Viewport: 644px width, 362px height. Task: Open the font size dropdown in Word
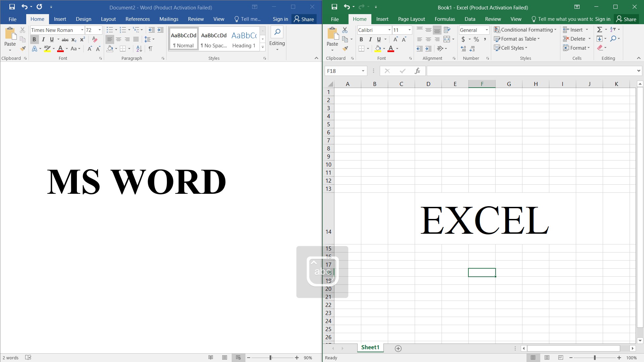[x=99, y=30]
